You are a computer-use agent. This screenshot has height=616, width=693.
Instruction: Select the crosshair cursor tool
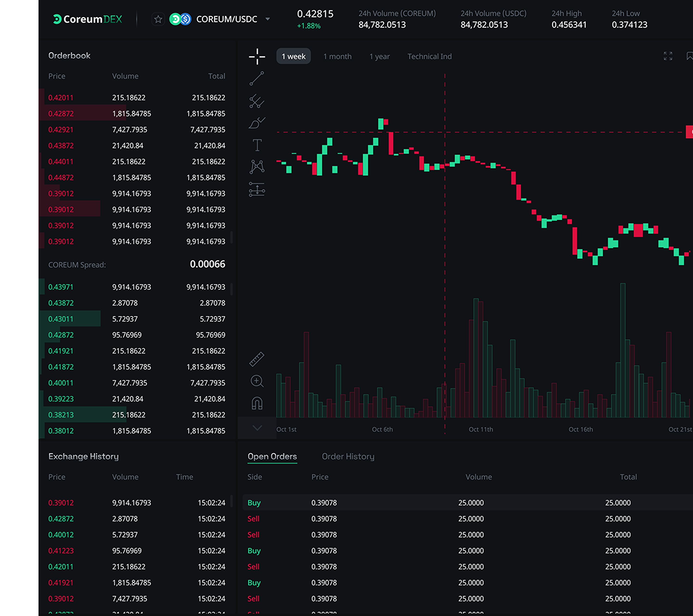(x=257, y=56)
